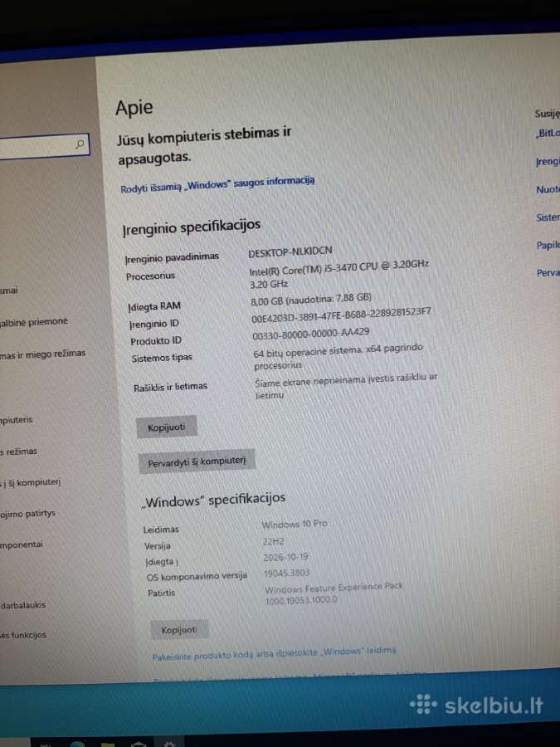Select sidebar item ending in 'darbalaukis'
The width and height of the screenshot is (560, 747).
tap(23, 605)
